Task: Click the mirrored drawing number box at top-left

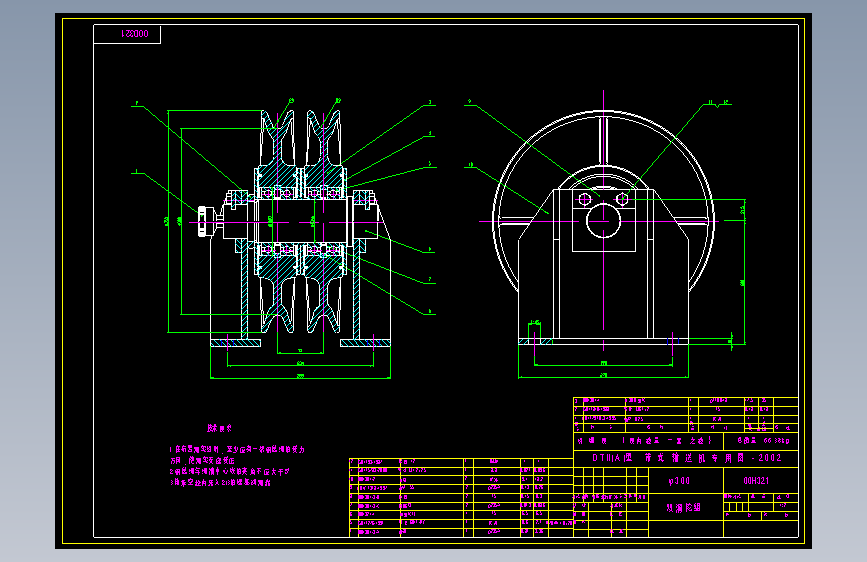Action: (x=127, y=34)
